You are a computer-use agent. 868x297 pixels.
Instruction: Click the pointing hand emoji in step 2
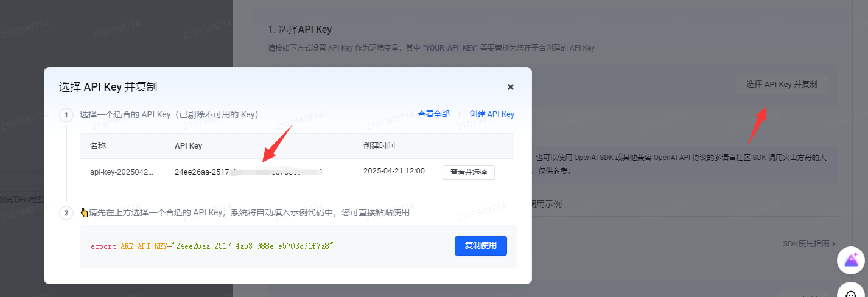(85, 213)
